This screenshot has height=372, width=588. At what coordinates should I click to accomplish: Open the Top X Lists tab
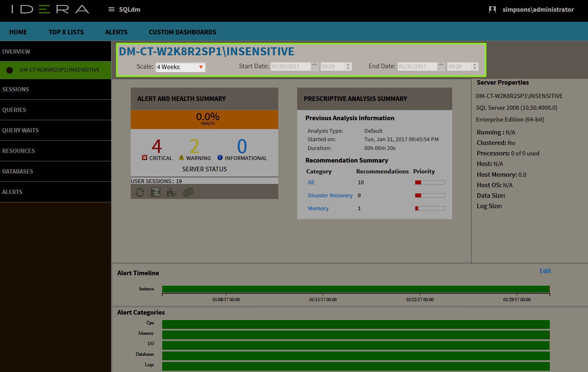(66, 32)
